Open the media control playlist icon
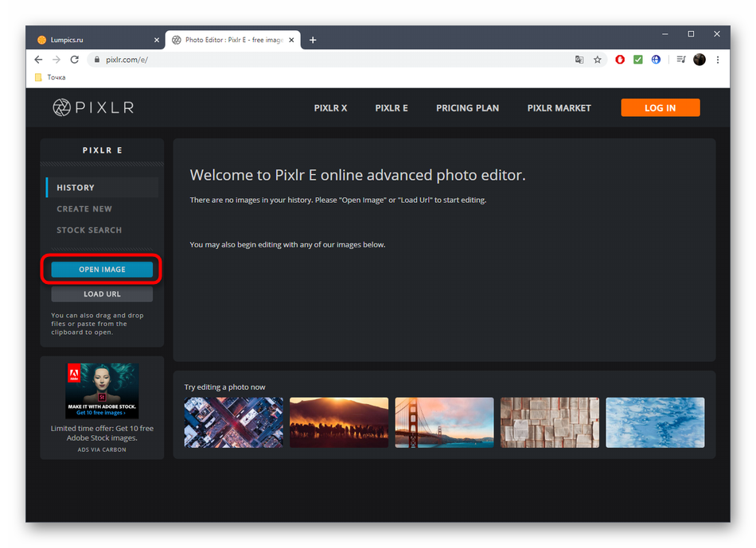Viewport: 756px width, 548px height. pos(681,60)
